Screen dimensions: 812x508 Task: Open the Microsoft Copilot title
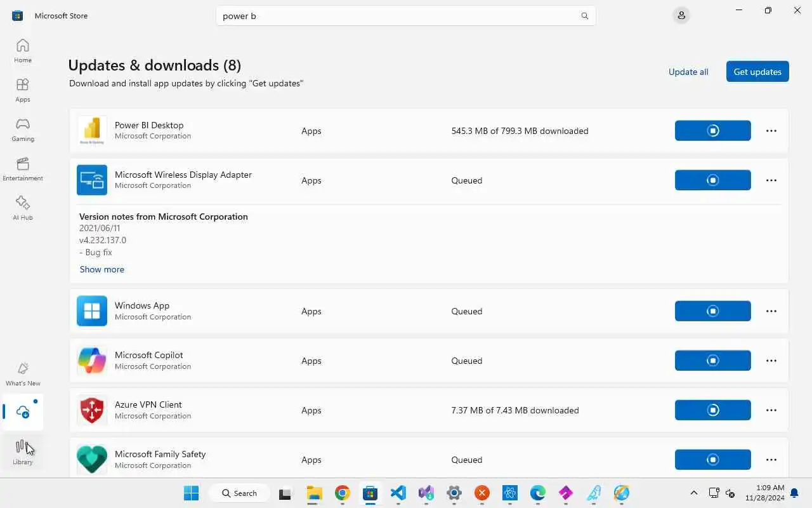tap(149, 355)
